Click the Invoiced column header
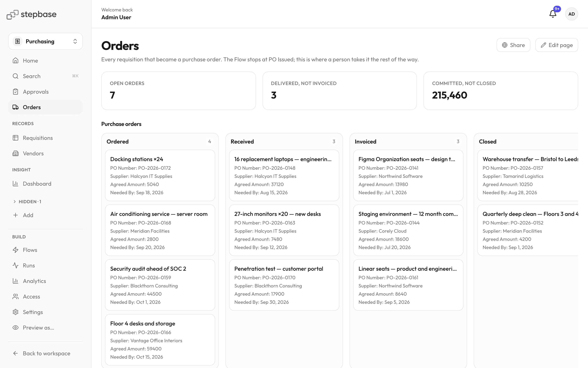588x368 pixels. 365,141
